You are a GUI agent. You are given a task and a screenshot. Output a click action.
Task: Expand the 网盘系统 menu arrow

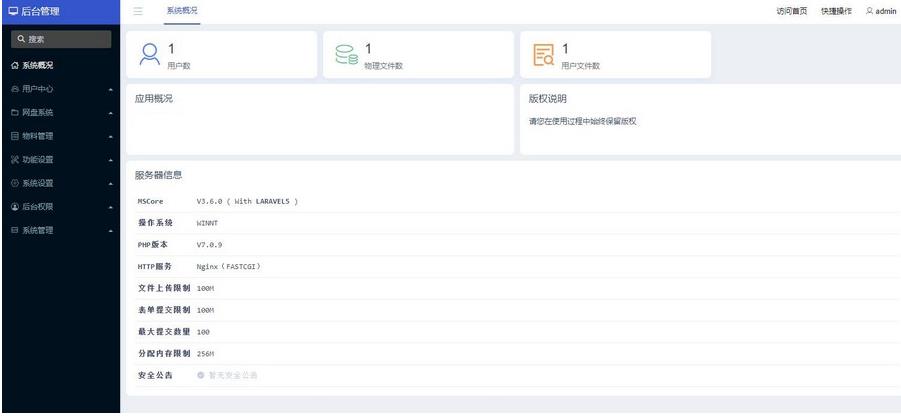(x=110, y=113)
